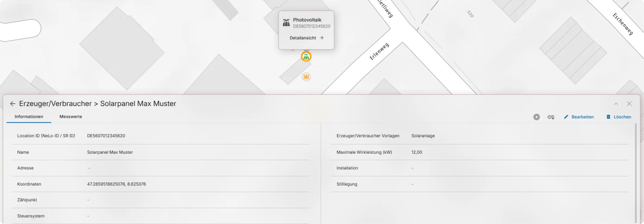This screenshot has width=644, height=224.
Task: Click the Bearbeiten button
Action: tap(579, 117)
